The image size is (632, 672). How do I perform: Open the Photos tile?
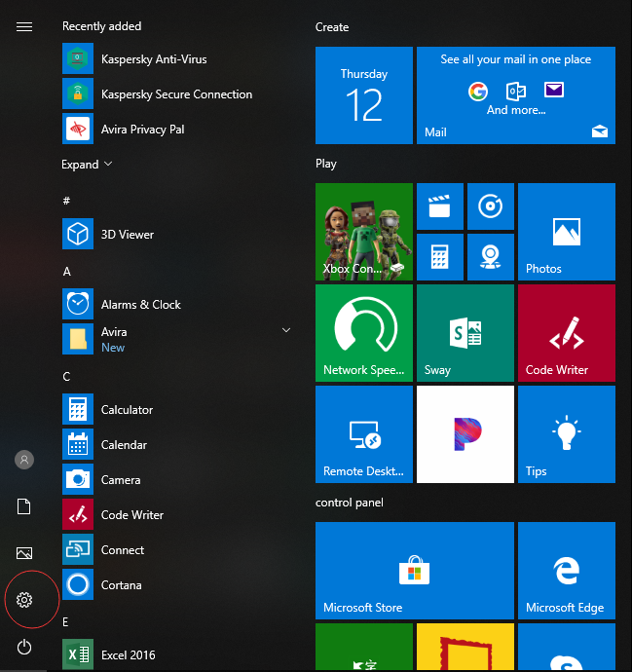pos(567,232)
